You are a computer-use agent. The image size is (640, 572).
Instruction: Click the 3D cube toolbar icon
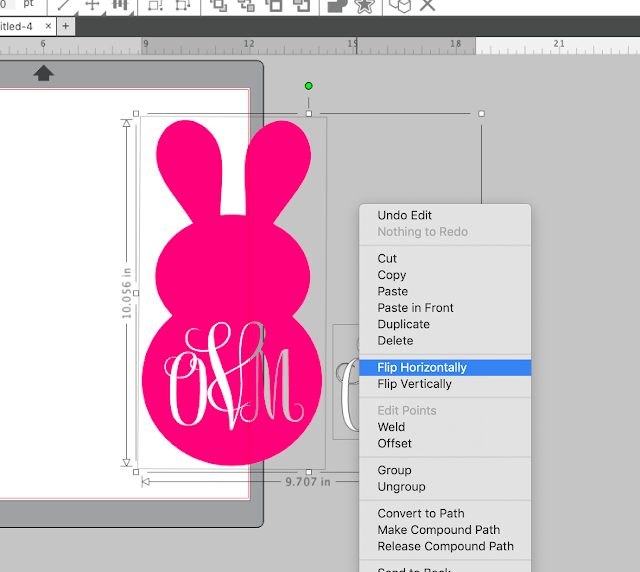[400, 6]
